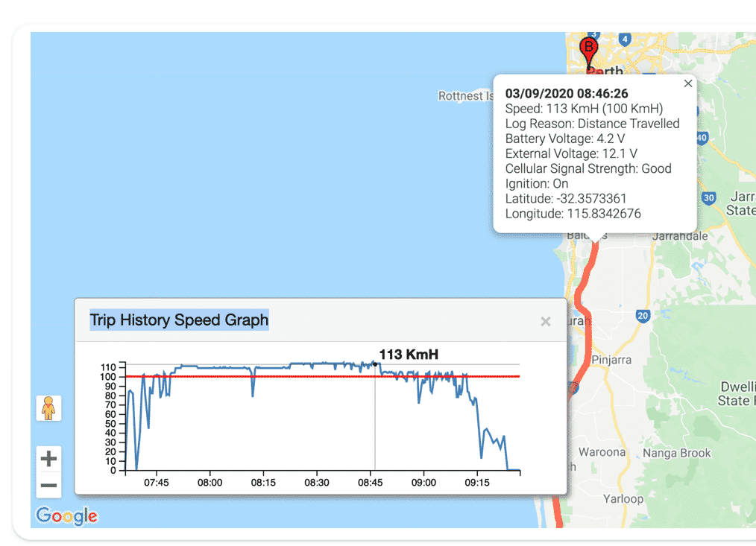
Task: Click the Trip History Speed Graph title
Action: [x=179, y=320]
